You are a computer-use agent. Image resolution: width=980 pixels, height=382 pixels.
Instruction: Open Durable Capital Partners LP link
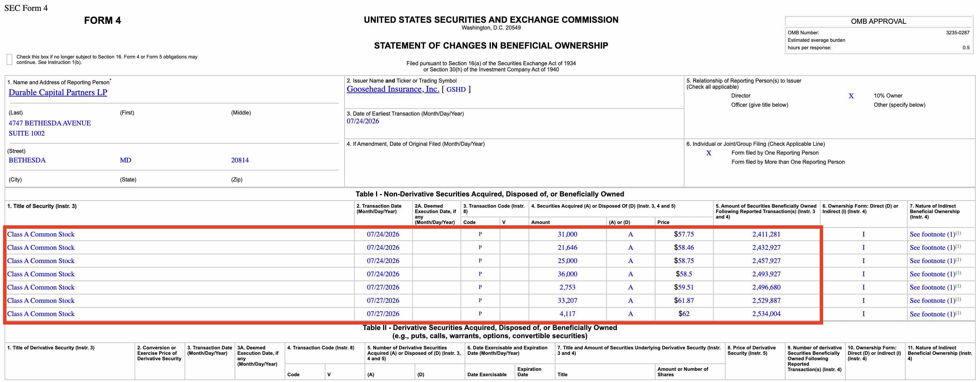point(58,92)
